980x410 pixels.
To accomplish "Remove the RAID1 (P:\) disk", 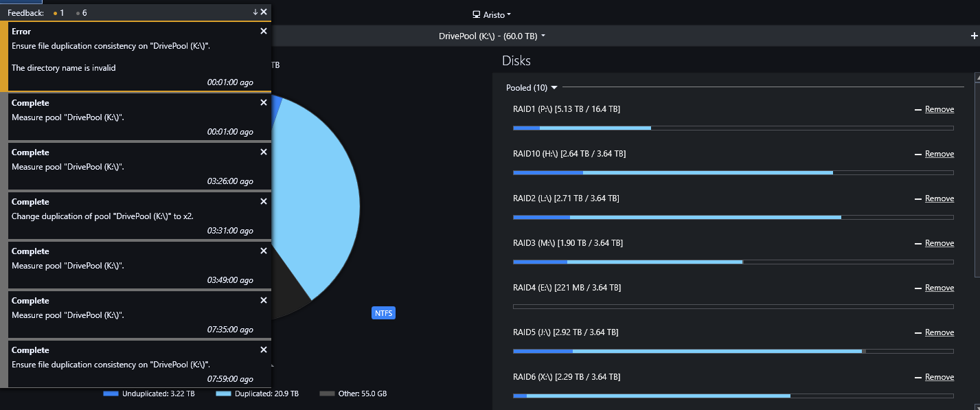I will 939,109.
